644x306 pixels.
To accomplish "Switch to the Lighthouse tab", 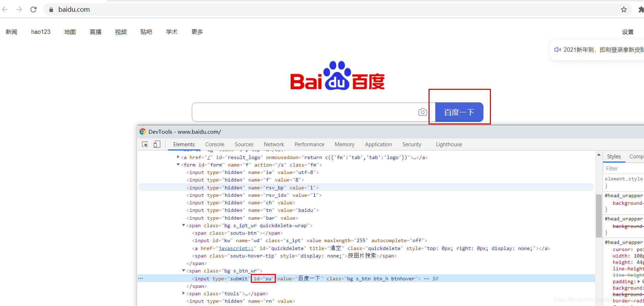I will click(449, 144).
